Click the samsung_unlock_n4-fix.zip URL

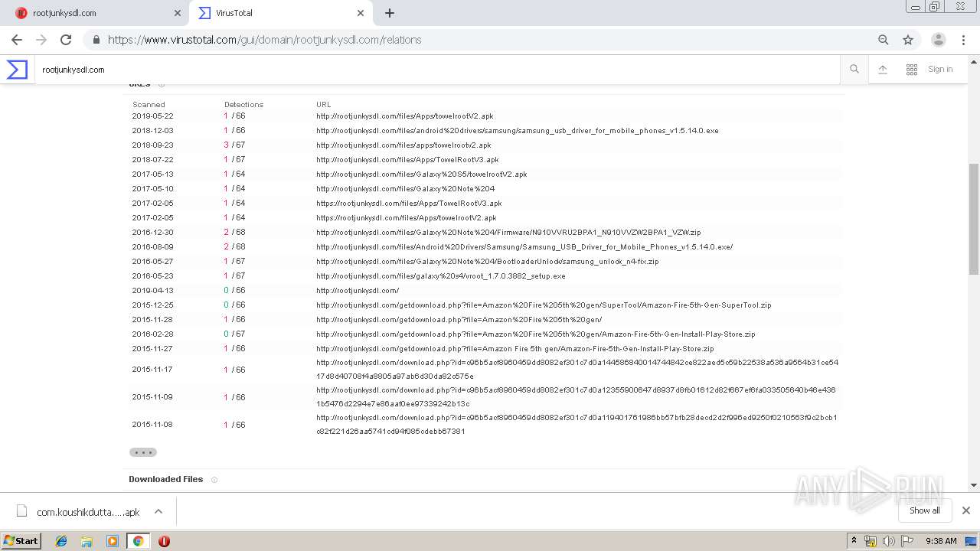click(x=488, y=262)
